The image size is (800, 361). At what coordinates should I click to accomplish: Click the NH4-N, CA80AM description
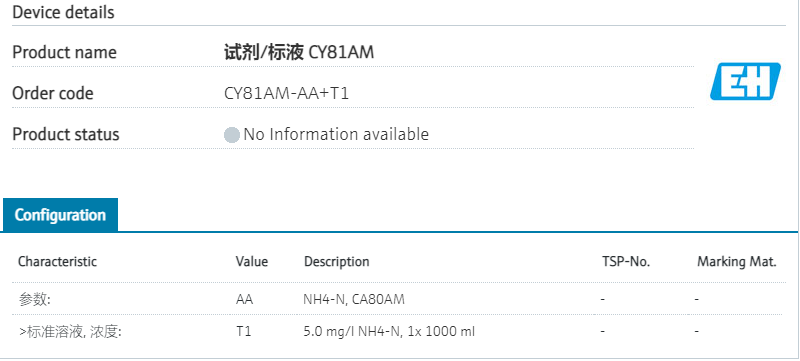(x=354, y=299)
